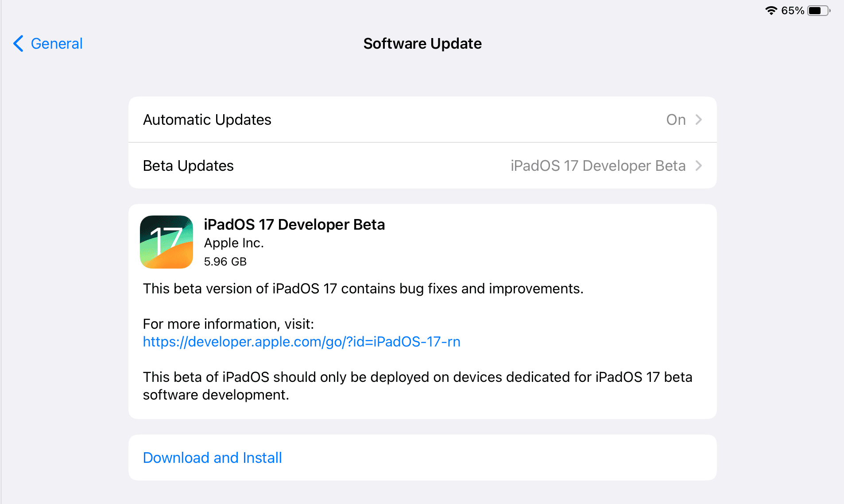Expand the Beta Updates chevron arrow
The width and height of the screenshot is (844, 504).
coord(698,165)
